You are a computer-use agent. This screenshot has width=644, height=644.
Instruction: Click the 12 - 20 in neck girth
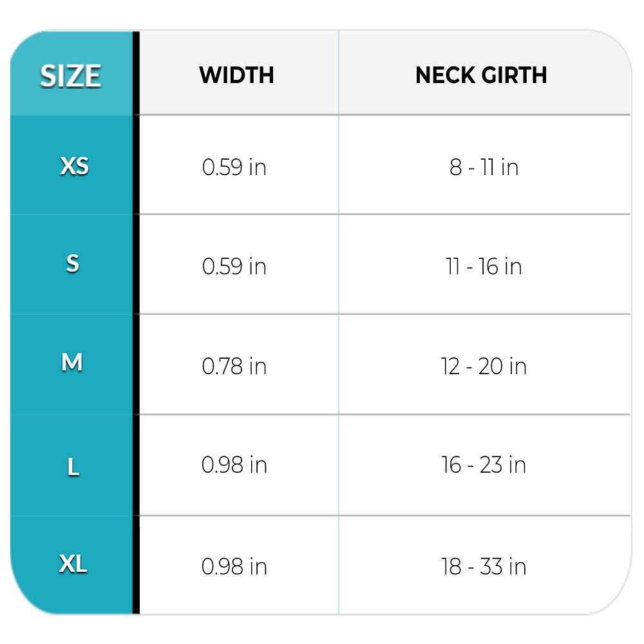click(484, 366)
